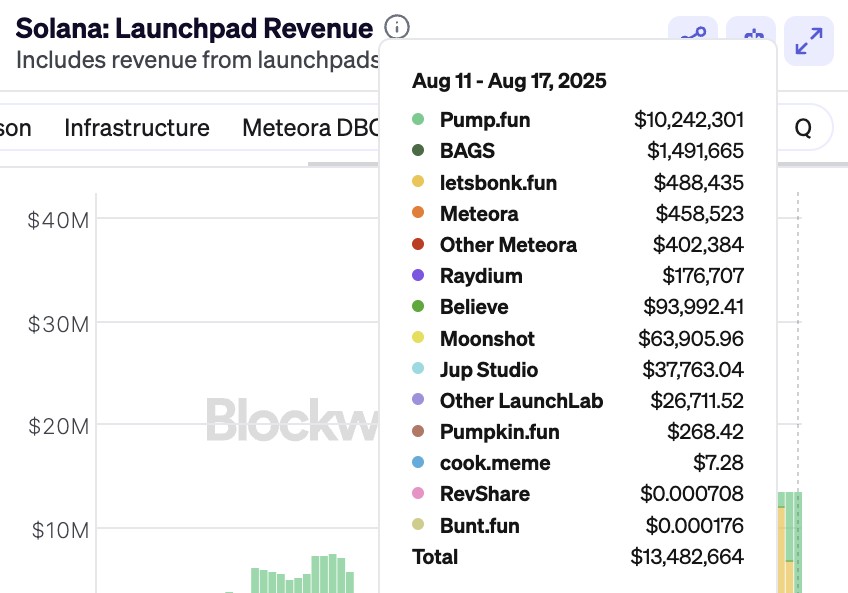This screenshot has height=593, width=848.
Task: Click the 'Solana: Launchpad Revenue' chart title
Action: [194, 28]
